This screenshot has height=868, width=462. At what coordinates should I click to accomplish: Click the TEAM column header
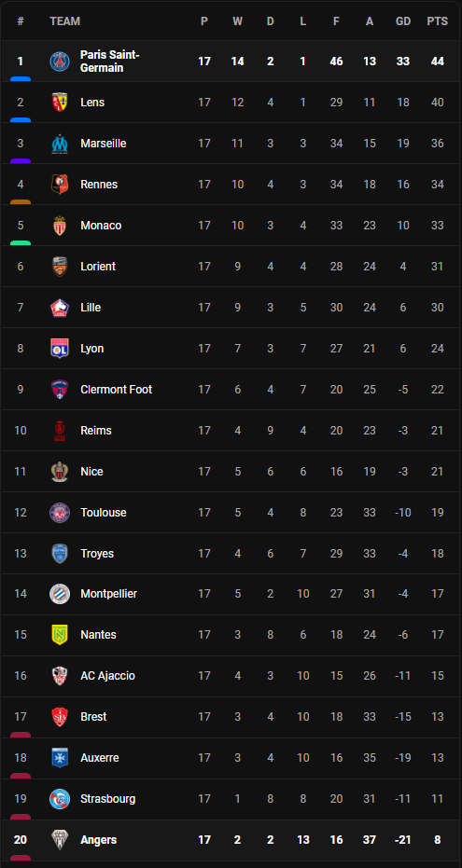[x=64, y=21]
